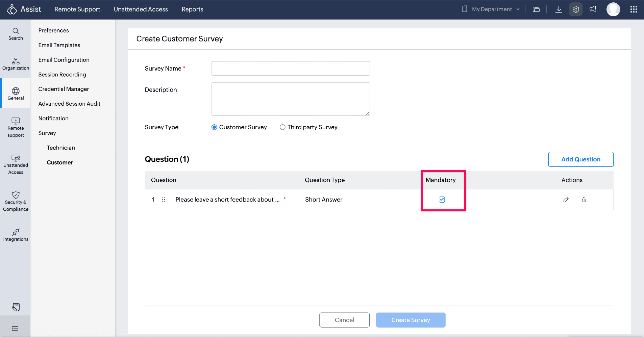This screenshot has height=337, width=644.
Task: Click the pencil edit icon for question 1
Action: (x=566, y=200)
